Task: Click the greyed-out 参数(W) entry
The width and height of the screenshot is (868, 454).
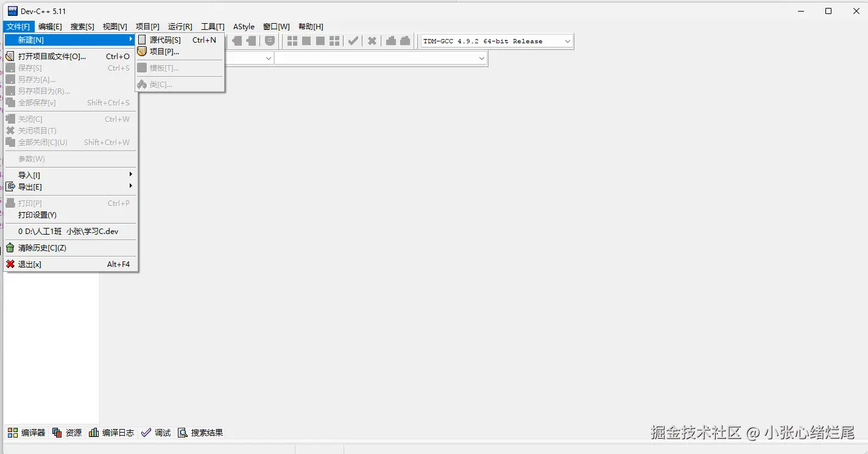Action: point(71,158)
